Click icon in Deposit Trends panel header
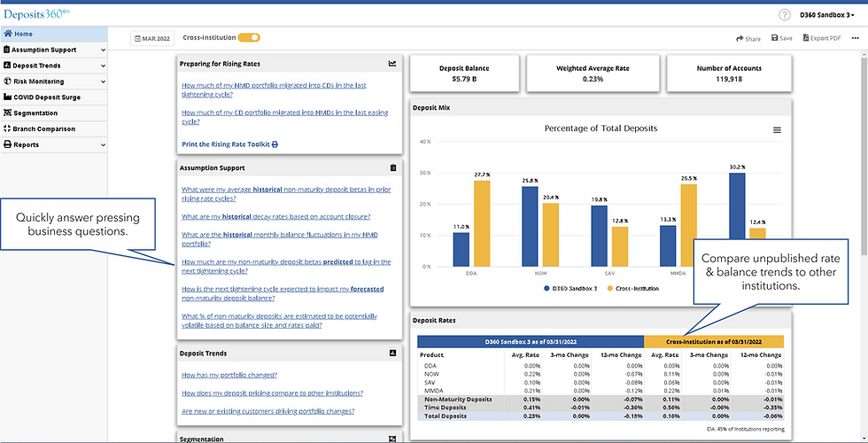 click(393, 353)
